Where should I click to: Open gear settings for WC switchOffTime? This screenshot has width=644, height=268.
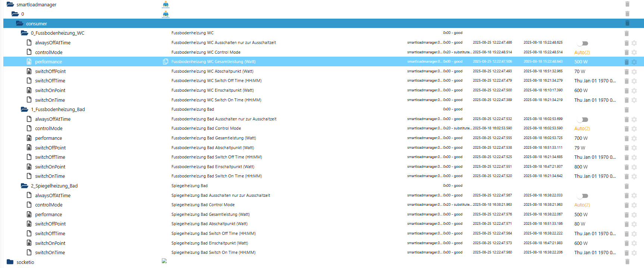634,81
